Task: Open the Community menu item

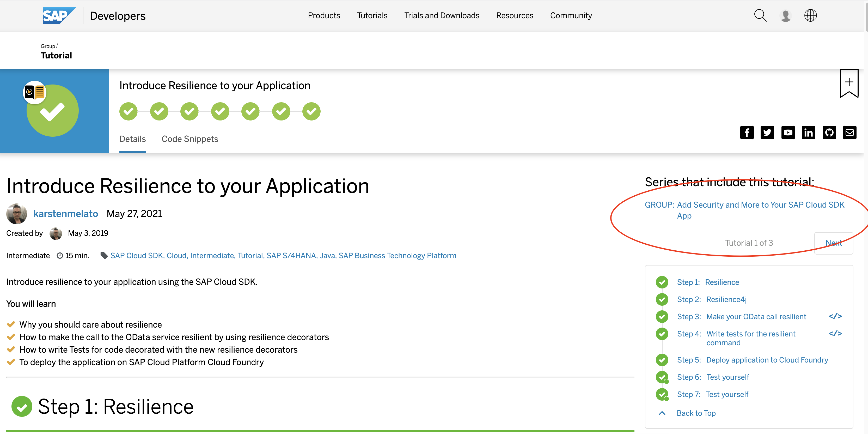Action: pyautogui.click(x=571, y=15)
